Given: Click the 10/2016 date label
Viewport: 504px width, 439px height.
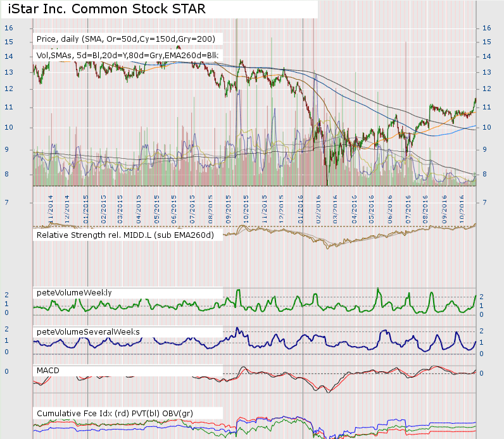Looking at the screenshot, I should (x=462, y=209).
